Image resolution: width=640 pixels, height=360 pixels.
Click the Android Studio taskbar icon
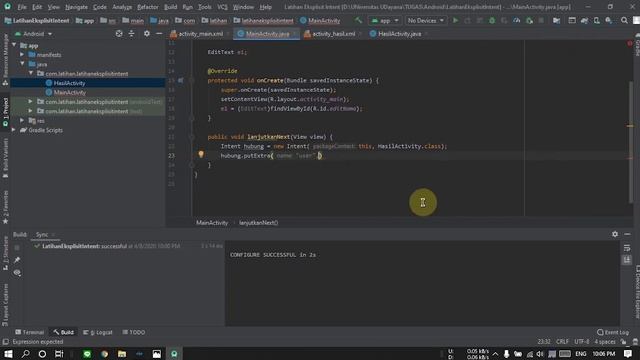174,353
